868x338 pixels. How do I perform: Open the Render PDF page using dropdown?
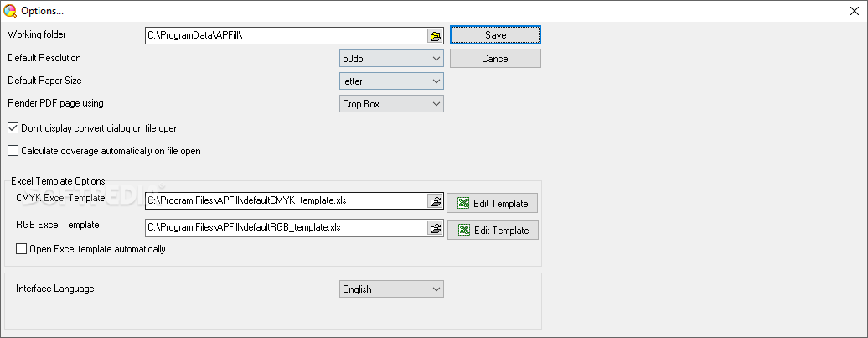pyautogui.click(x=391, y=104)
